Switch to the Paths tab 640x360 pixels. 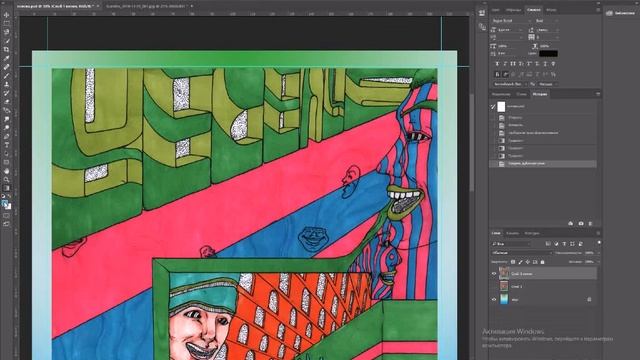coord(531,233)
